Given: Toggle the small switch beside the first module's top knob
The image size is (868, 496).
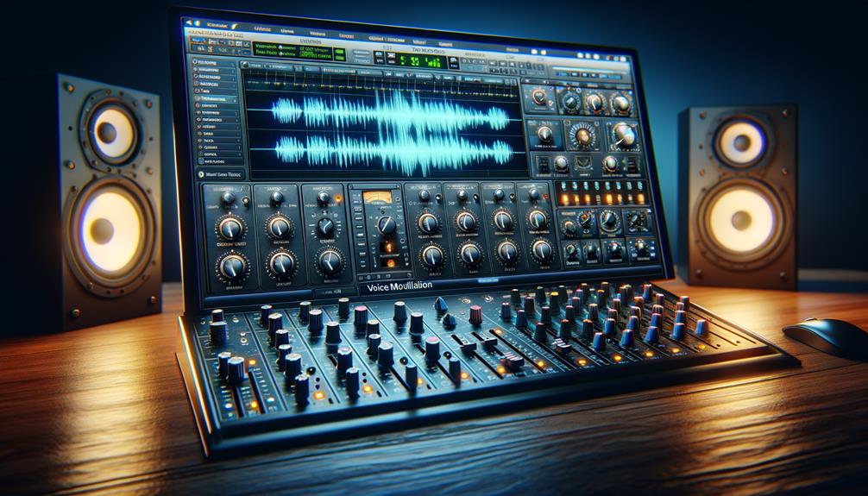Looking at the screenshot, I should pos(243,200).
